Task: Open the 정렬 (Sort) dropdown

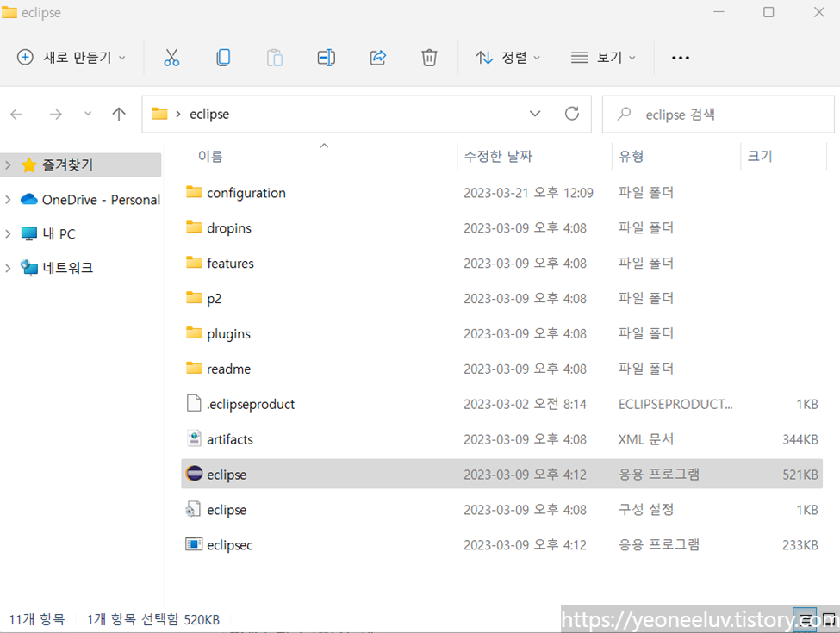Action: point(507,58)
